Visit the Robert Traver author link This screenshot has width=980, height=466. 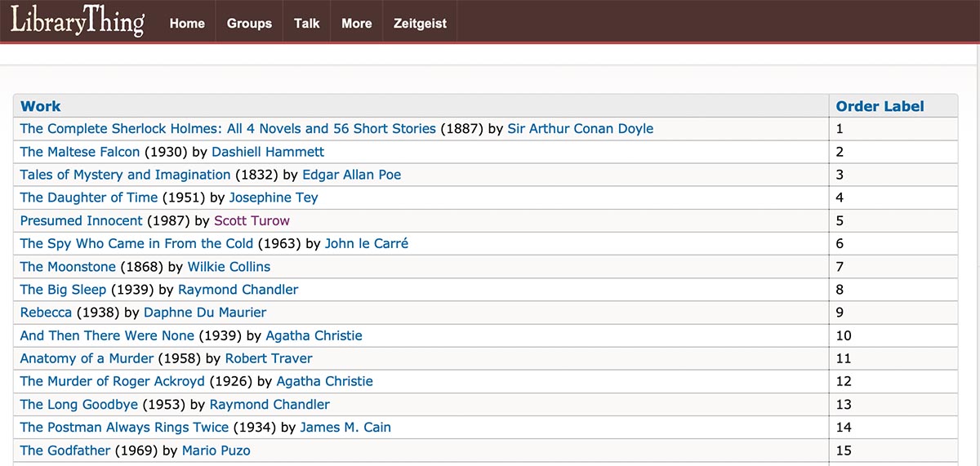pyautogui.click(x=269, y=358)
